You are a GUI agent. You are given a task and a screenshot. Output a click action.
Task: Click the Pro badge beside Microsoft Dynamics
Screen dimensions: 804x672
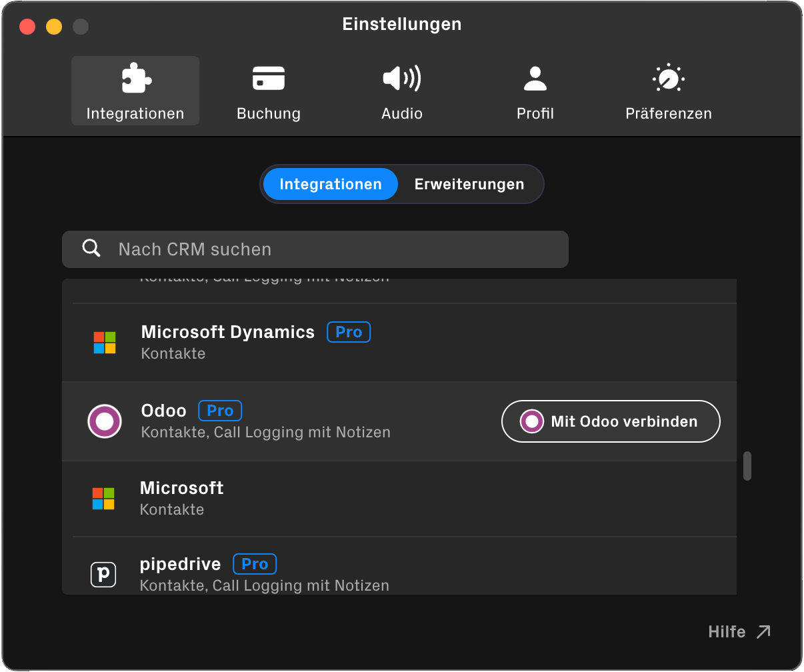[349, 332]
